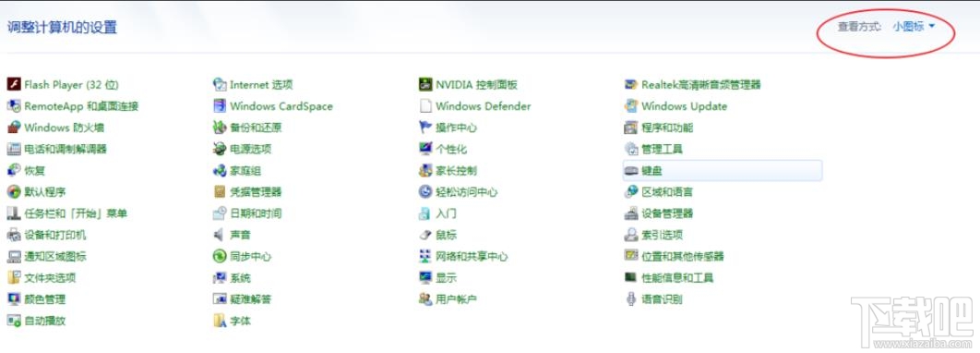Open the 个性化 link
The image size is (980, 353).
pos(451,149)
